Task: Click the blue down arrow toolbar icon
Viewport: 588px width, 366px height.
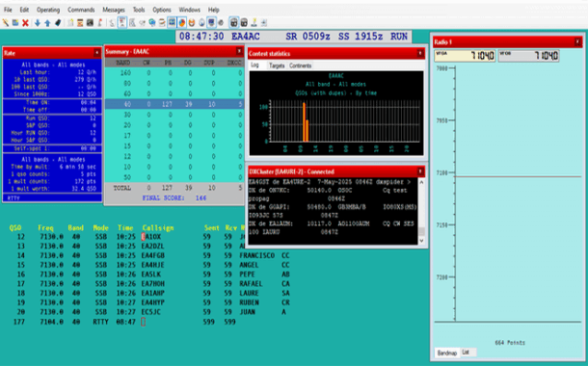Action: click(x=38, y=23)
